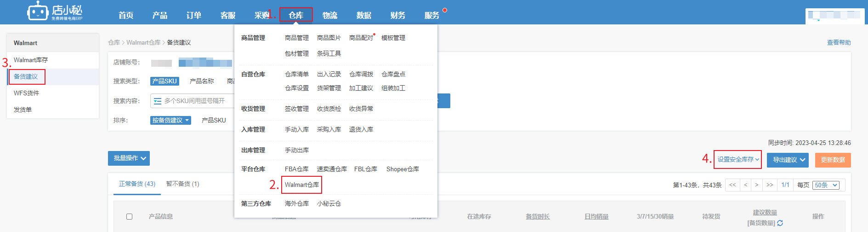868x232 pixels.
Task: Open 仓库盘点 menu entry
Action: (x=393, y=74)
